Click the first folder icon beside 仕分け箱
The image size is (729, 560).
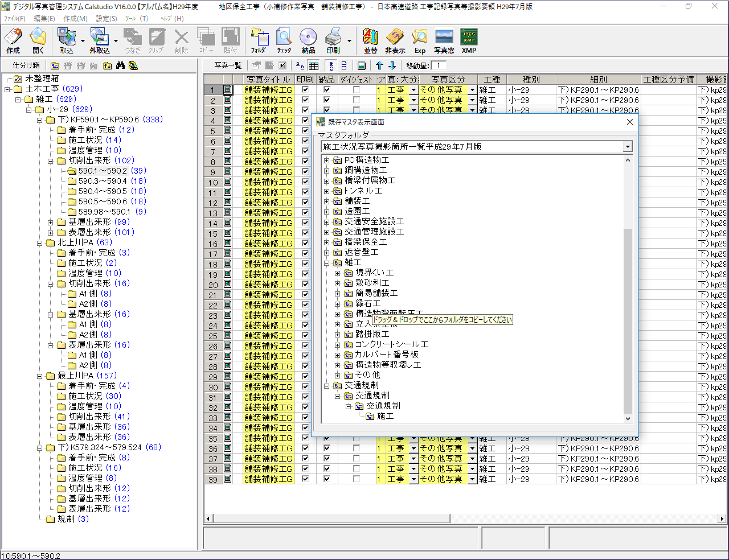click(55, 65)
